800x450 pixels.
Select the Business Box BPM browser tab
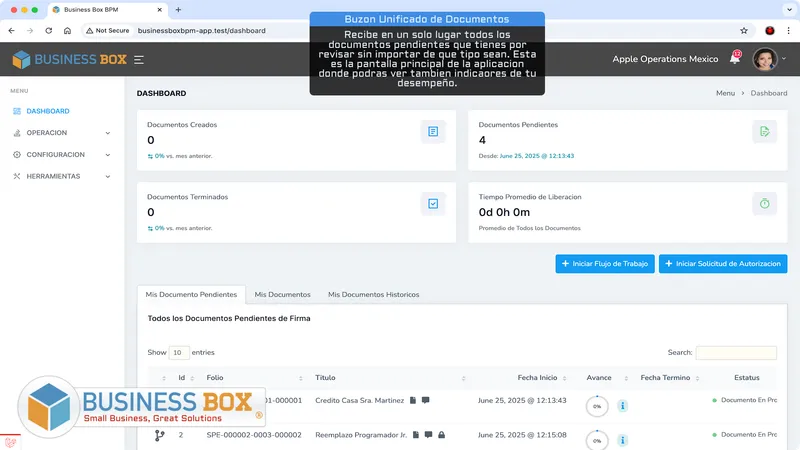pos(107,10)
